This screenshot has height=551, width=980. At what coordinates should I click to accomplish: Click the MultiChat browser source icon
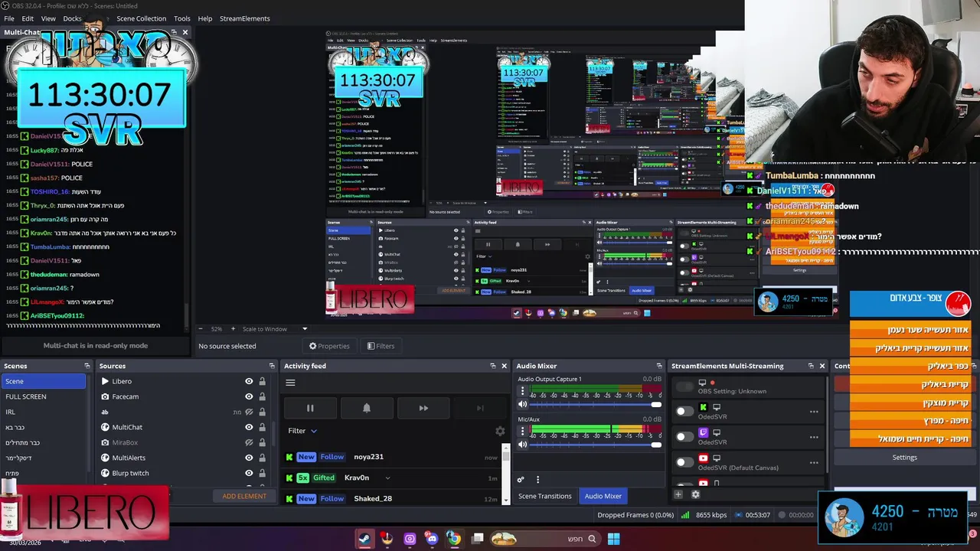105,427
